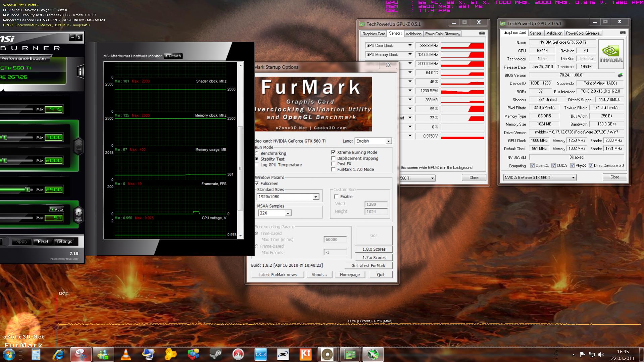Open Steam from the taskbar
Viewport: 644px width, 362px height.
coord(215,354)
